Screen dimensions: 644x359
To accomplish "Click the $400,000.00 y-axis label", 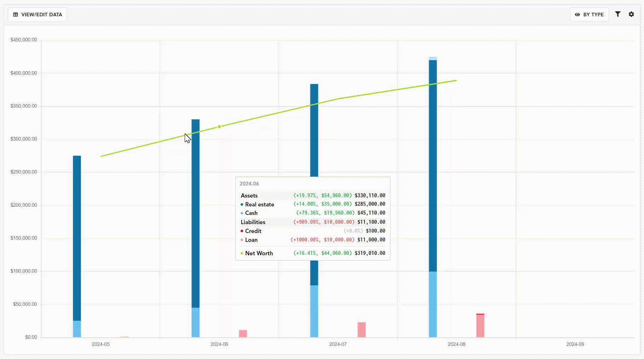I will [x=24, y=73].
